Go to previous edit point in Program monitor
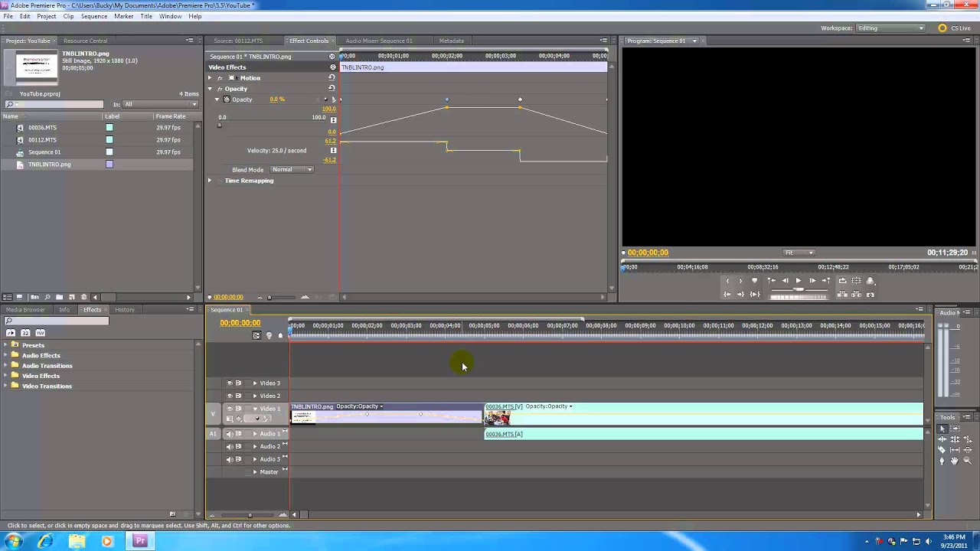 (772, 281)
